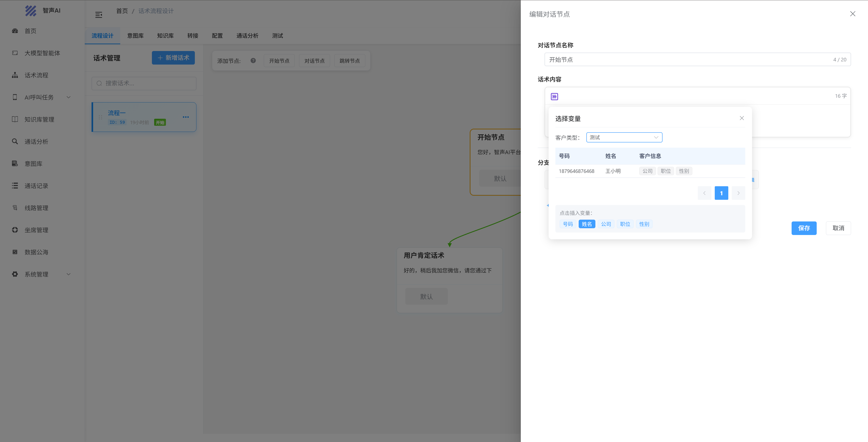The width and height of the screenshot is (868, 442).
Task: Close the 编辑对话节点 drawer
Action: [x=852, y=14]
